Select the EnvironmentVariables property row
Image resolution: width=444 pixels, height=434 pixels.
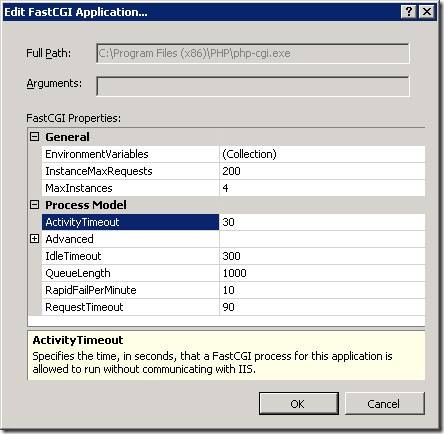[x=233, y=154]
